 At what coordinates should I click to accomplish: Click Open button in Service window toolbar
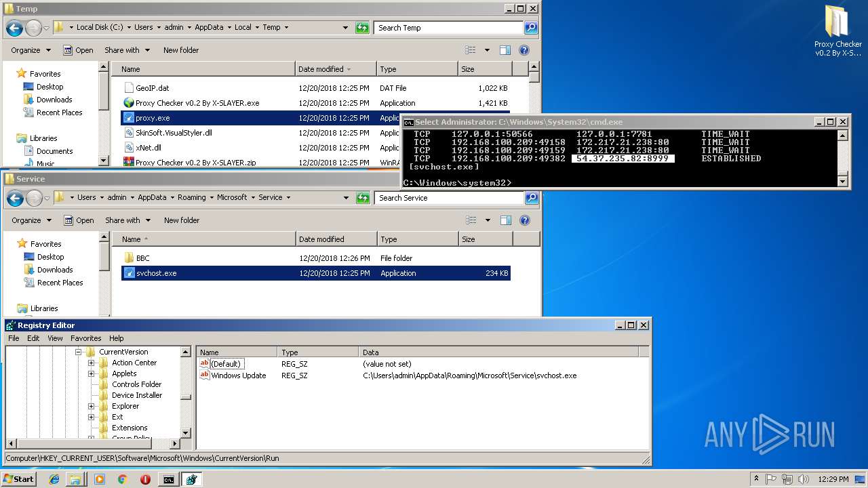pos(79,220)
